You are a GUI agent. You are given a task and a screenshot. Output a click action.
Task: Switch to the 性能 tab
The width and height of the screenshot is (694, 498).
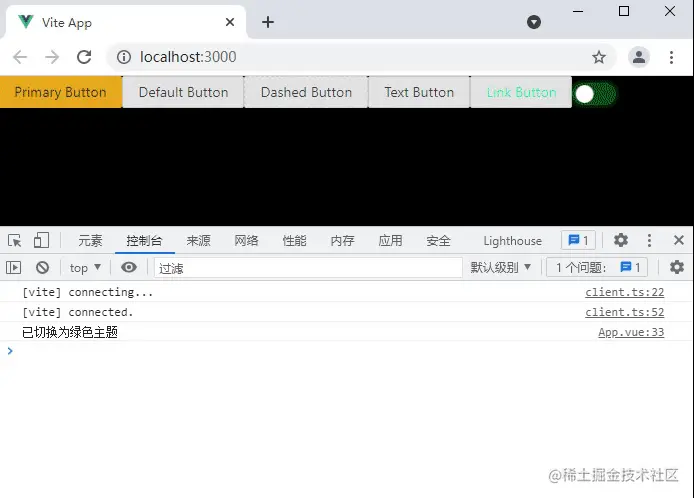point(294,241)
